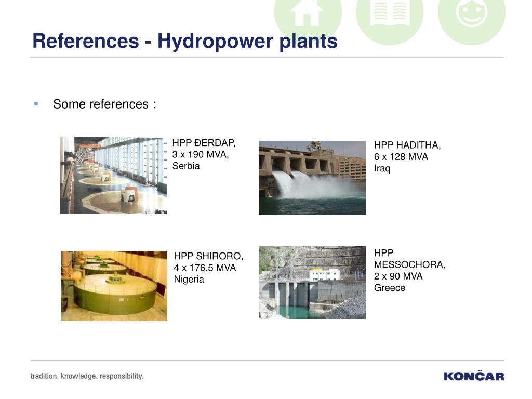This screenshot has width=532, height=399.
Task: Open the HPP Đerdap generator hall photo
Action: [x=114, y=175]
